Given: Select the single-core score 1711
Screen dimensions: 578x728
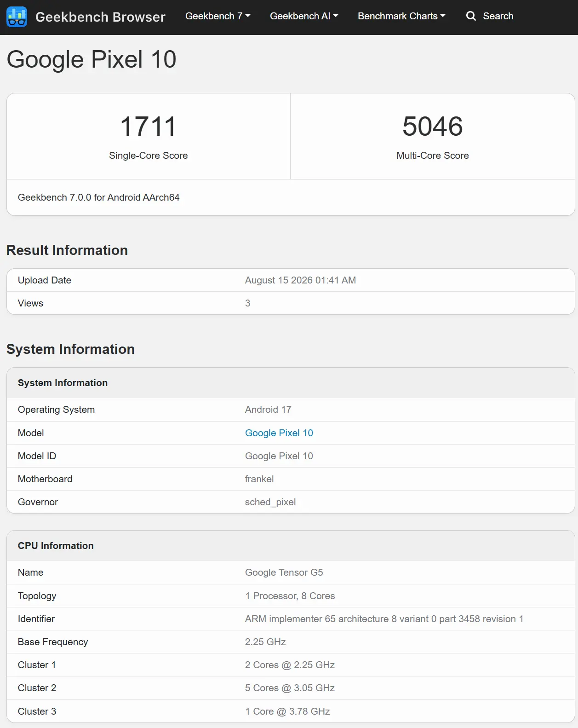Looking at the screenshot, I should 148,126.
